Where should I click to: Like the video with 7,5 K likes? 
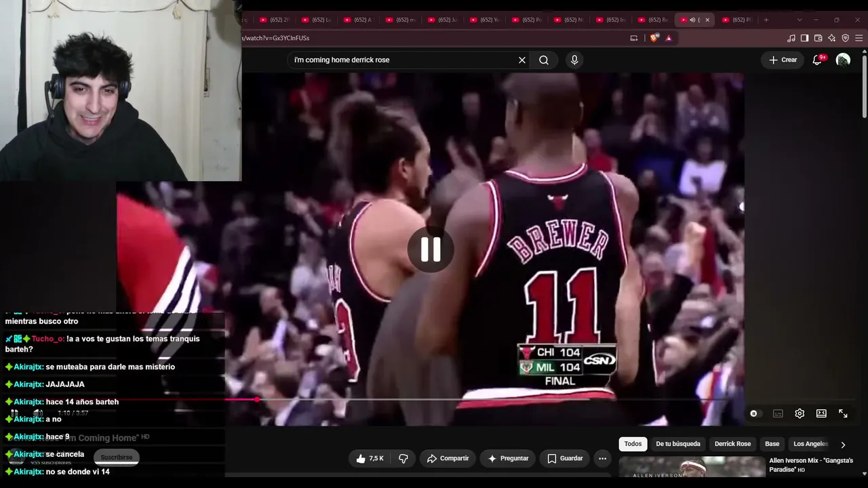coord(370,459)
